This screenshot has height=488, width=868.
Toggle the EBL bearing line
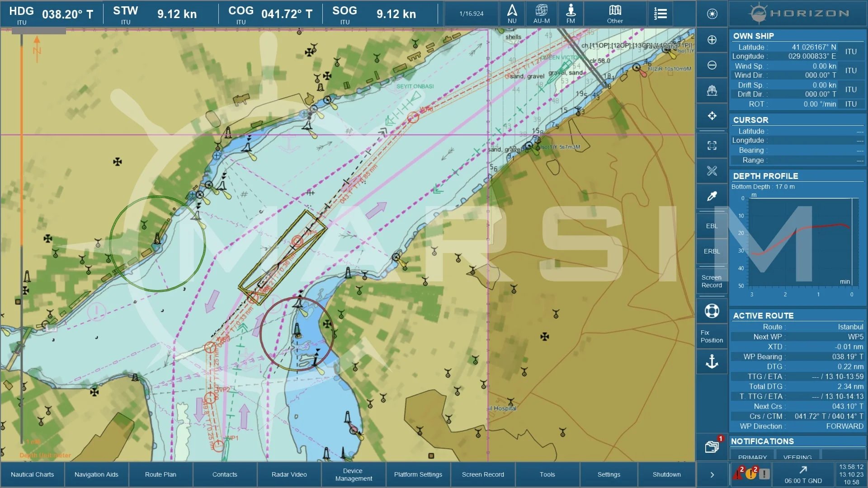[712, 226]
